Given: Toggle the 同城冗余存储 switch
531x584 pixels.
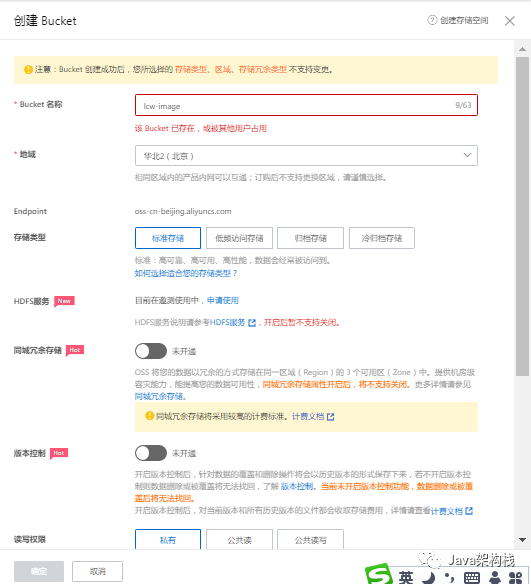Looking at the screenshot, I should [151, 351].
